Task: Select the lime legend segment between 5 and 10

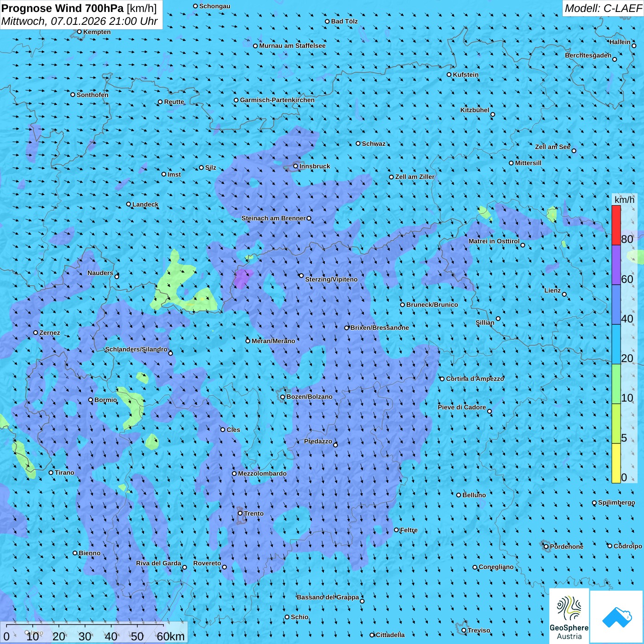Action: [x=616, y=424]
